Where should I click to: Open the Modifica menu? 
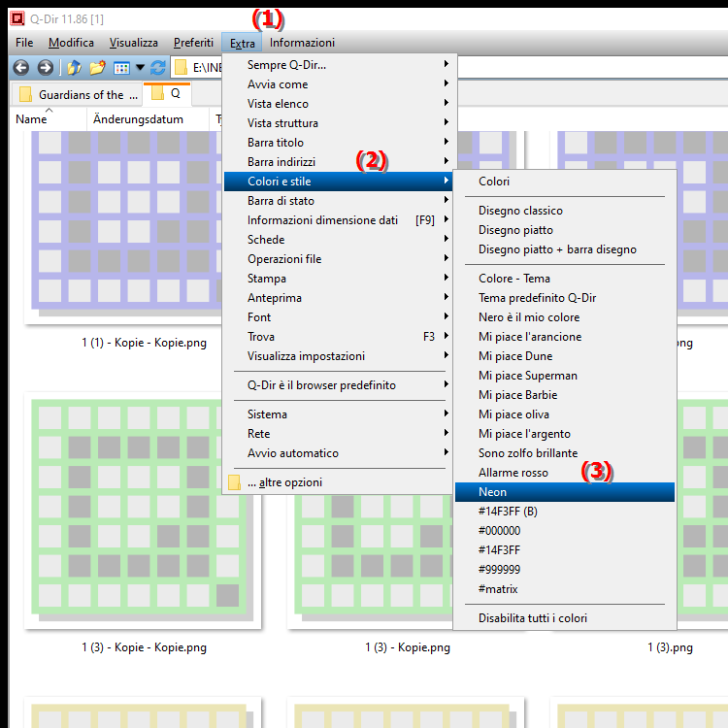tap(71, 43)
